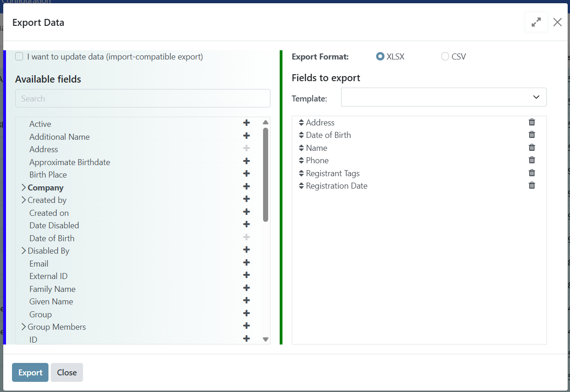Expand the Created by field group
570x392 pixels.
(x=24, y=200)
